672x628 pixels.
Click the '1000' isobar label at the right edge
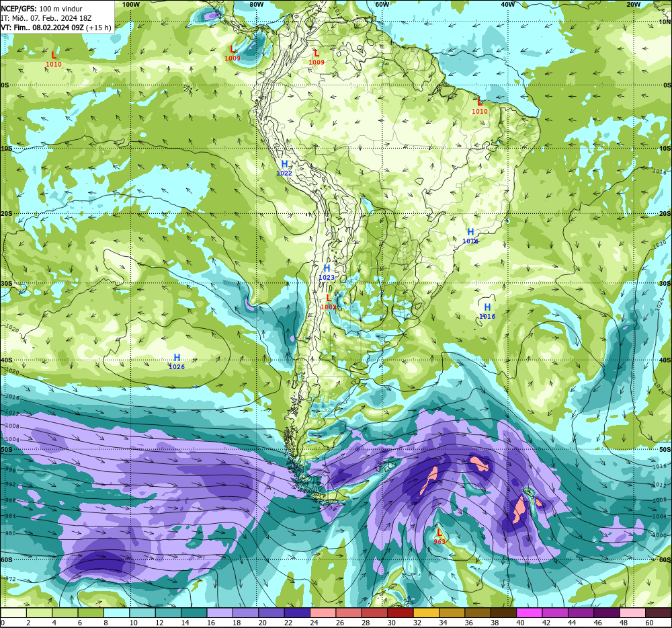pos(660,535)
